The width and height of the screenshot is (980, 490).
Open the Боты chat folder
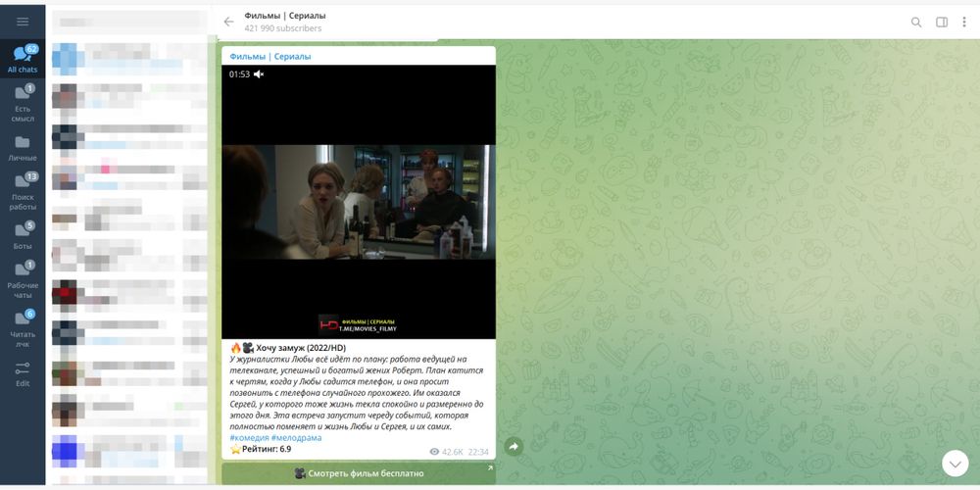click(x=23, y=236)
